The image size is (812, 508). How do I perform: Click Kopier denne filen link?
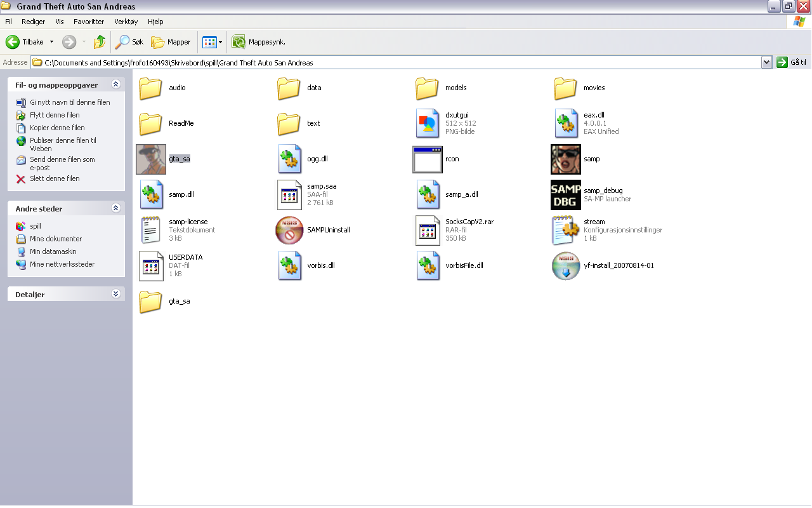tap(57, 128)
